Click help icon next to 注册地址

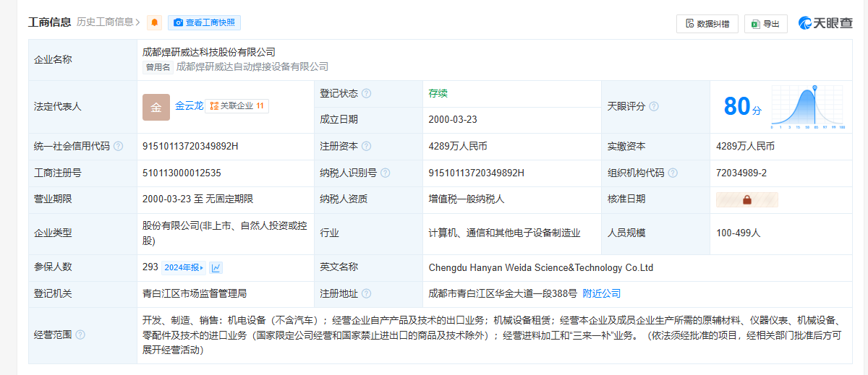click(367, 294)
